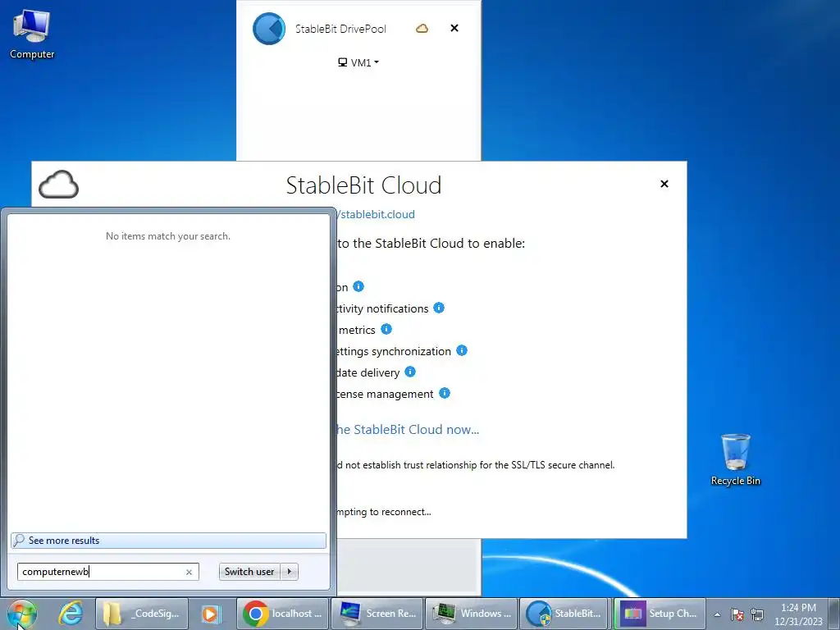840x630 pixels.
Task: Open network tray icon
Action: [x=757, y=614]
